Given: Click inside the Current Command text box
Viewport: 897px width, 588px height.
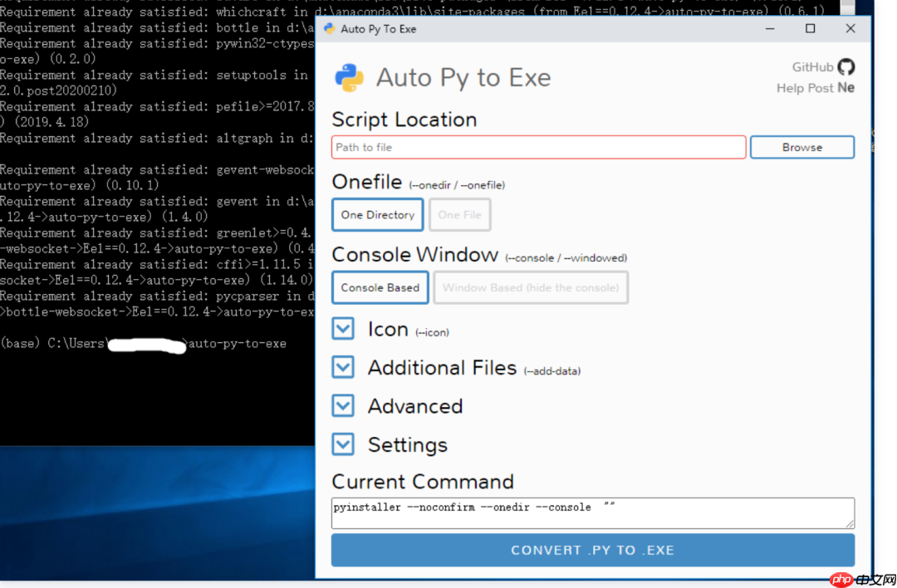Looking at the screenshot, I should (592, 512).
